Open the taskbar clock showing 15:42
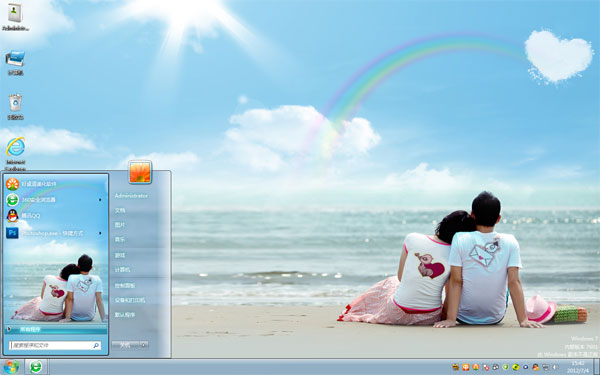This screenshot has height=375, width=600. (x=578, y=367)
